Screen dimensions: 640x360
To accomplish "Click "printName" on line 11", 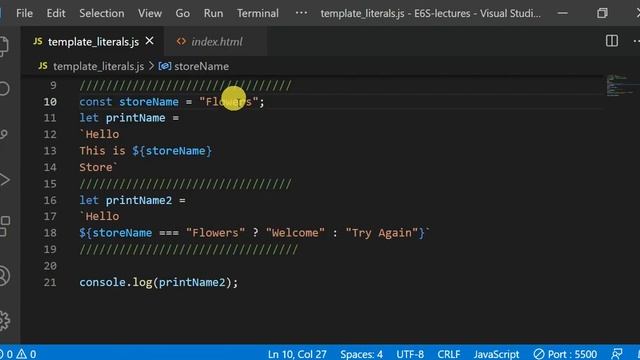I will [x=136, y=118].
